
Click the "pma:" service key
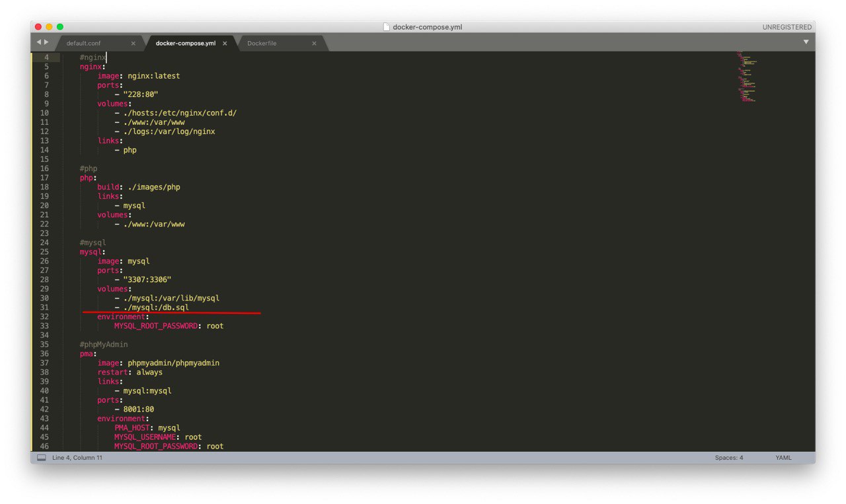pos(89,353)
